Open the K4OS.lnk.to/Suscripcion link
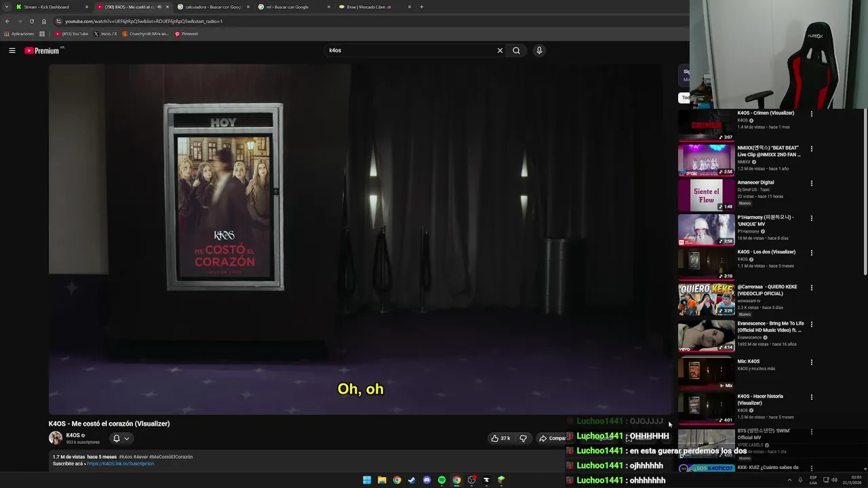This screenshot has width=868, height=488. [x=121, y=464]
